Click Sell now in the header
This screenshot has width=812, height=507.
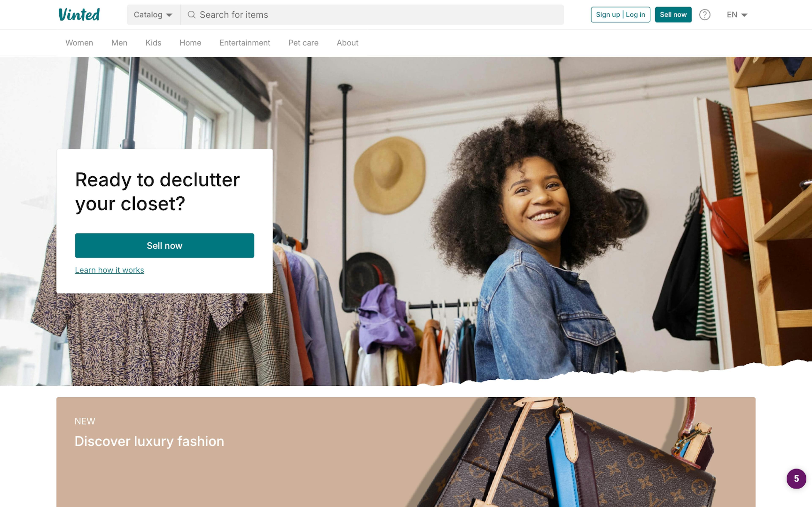(673, 14)
